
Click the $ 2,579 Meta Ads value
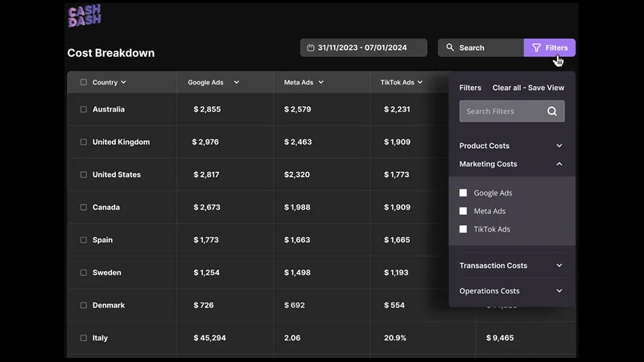pos(297,109)
